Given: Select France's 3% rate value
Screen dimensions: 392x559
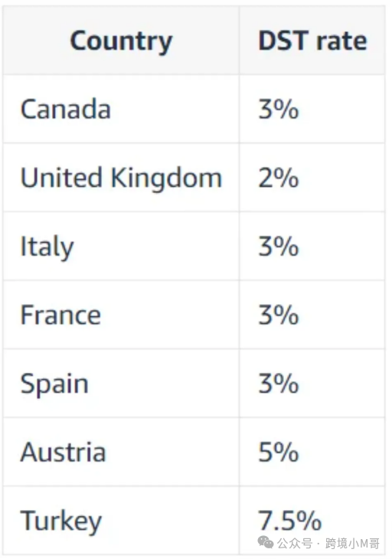Looking at the screenshot, I should click(279, 315).
